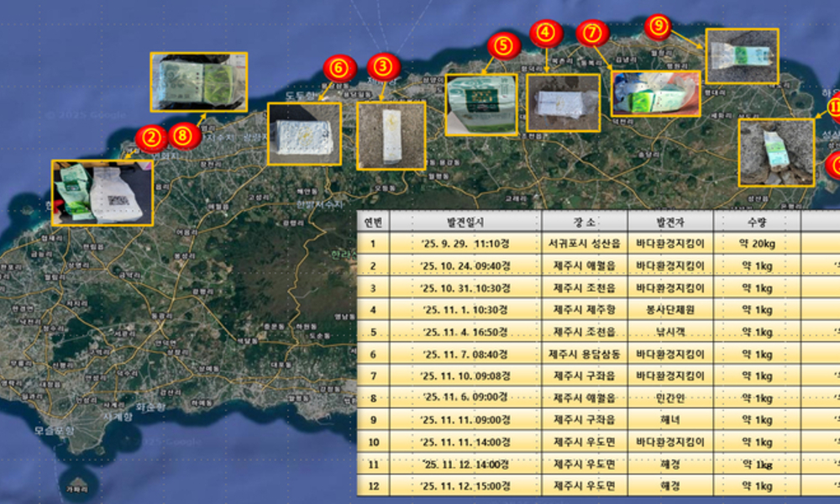Click the 발견자 column header

pos(670,222)
